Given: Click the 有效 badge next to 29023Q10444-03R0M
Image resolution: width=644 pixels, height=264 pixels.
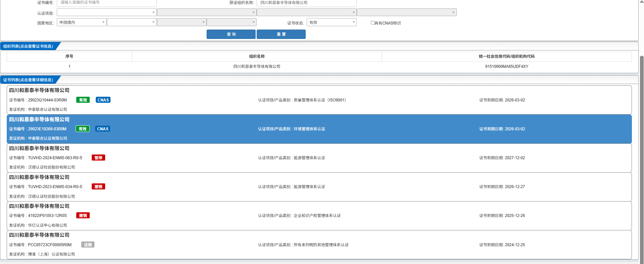Looking at the screenshot, I should (x=83, y=100).
